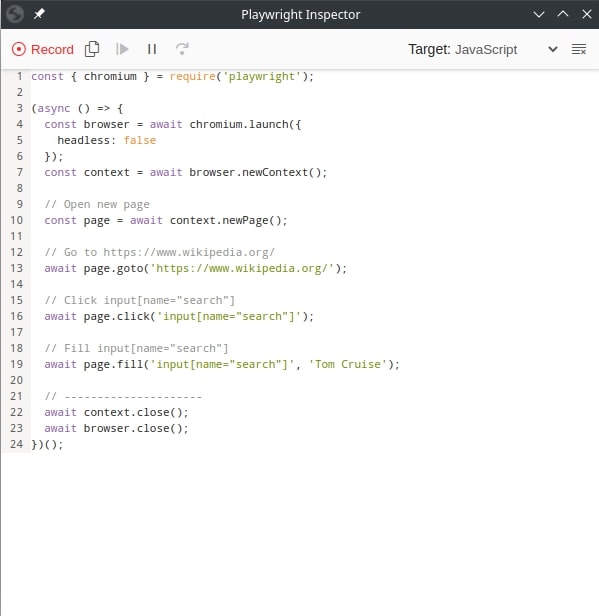Copy the generated code to clipboard
The image size is (599, 616).
[x=92, y=49]
